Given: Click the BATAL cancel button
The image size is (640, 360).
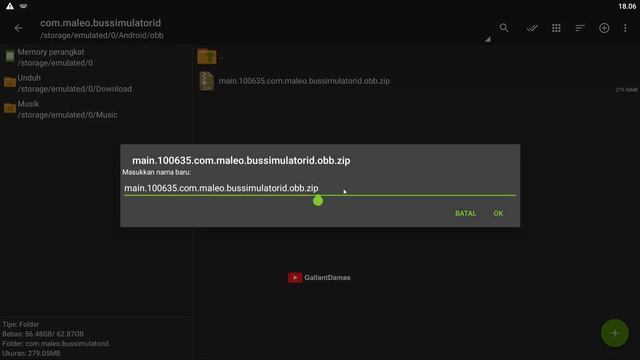Looking at the screenshot, I should tap(466, 213).
